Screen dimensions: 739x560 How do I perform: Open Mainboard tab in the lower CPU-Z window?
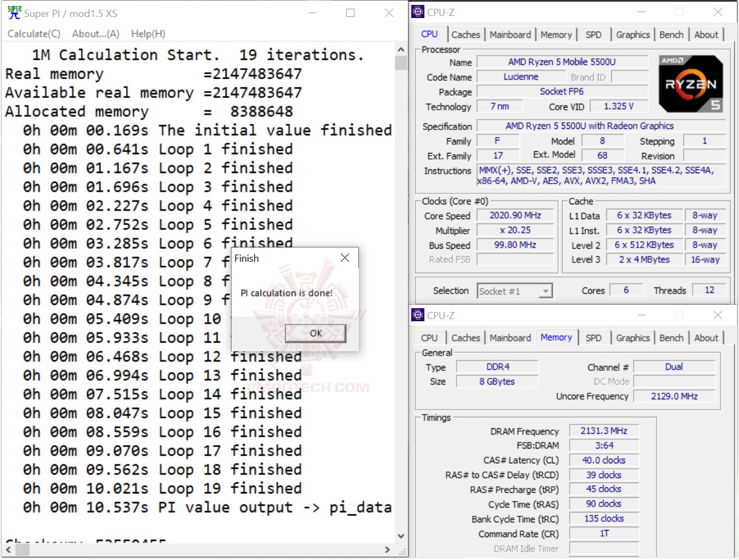click(x=510, y=338)
